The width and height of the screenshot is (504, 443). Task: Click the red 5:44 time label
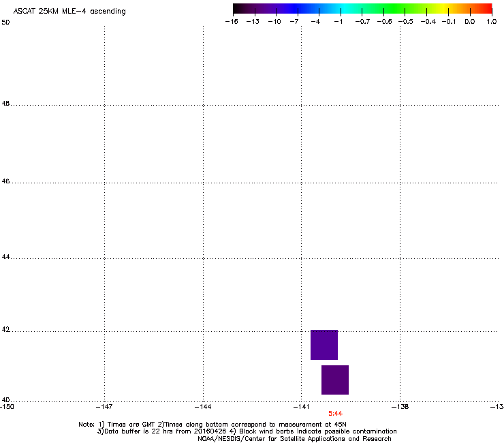point(335,414)
